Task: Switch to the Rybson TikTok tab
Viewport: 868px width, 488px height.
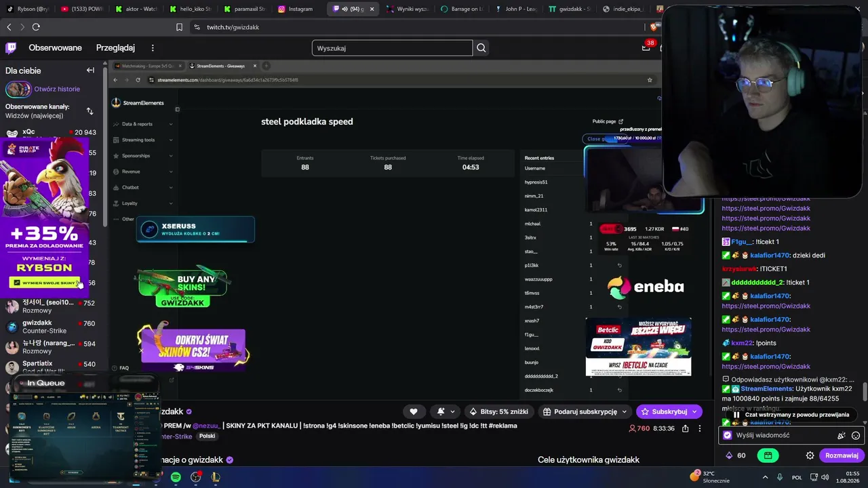Action: (27, 9)
